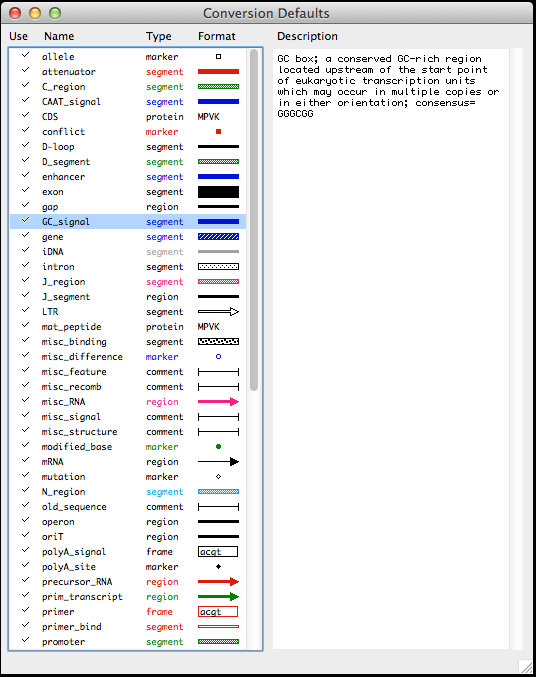Select the modified_base green dot marker
The image size is (536, 677).
pos(219,446)
